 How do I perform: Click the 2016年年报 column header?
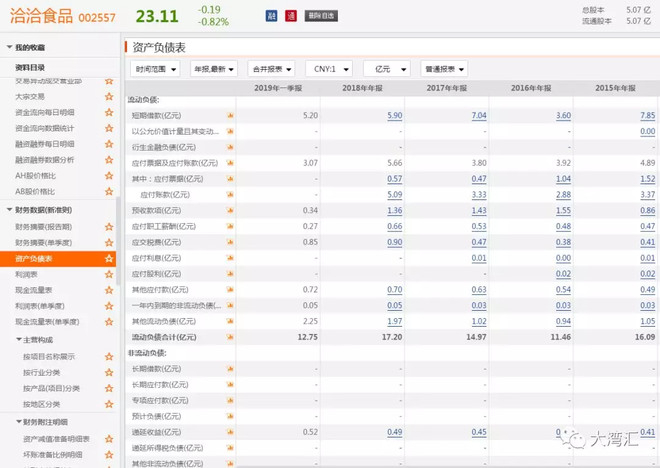click(531, 88)
